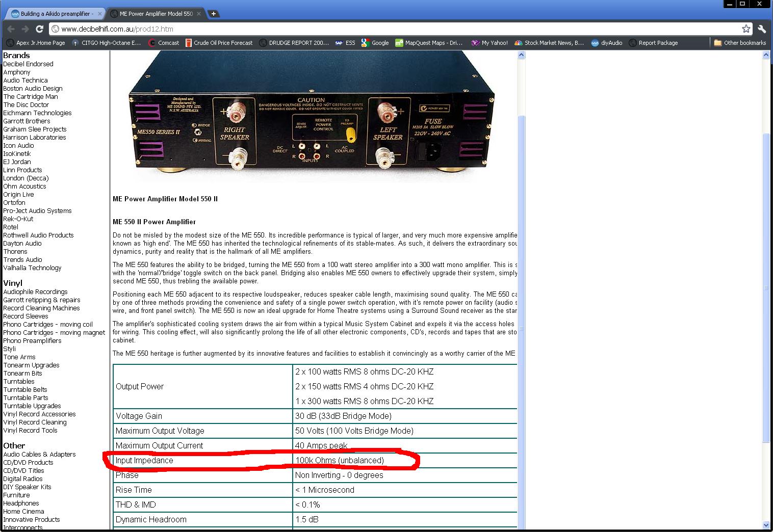This screenshot has height=532, width=773.
Task: Click the page scrollbar down arrow at far right
Action: (x=766, y=525)
